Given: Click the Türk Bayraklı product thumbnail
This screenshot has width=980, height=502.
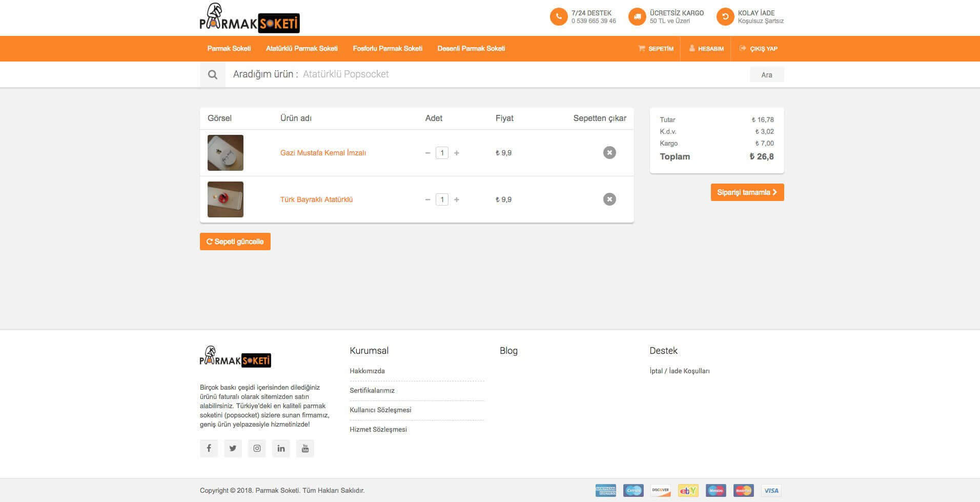Looking at the screenshot, I should click(x=225, y=199).
